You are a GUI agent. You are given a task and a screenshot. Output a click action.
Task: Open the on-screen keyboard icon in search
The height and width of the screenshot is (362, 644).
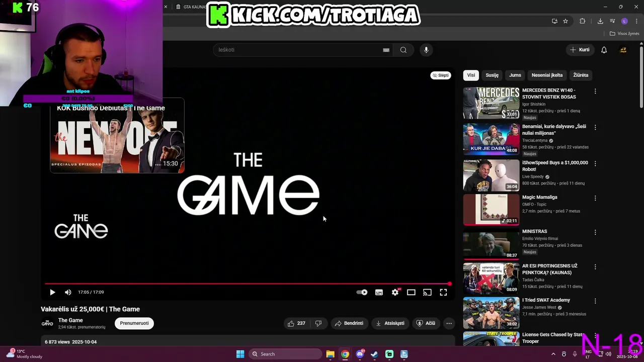(386, 50)
